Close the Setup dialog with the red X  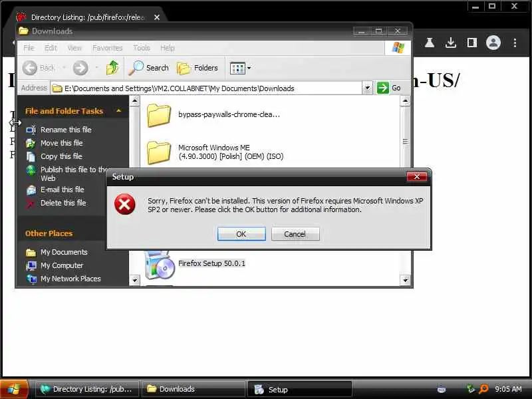(x=417, y=176)
